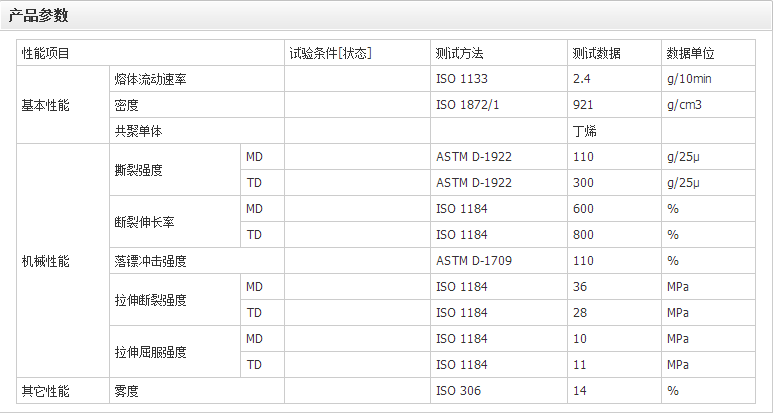The image size is (774, 414).
Task: Select the 机械性能 category cell
Action: point(46,261)
